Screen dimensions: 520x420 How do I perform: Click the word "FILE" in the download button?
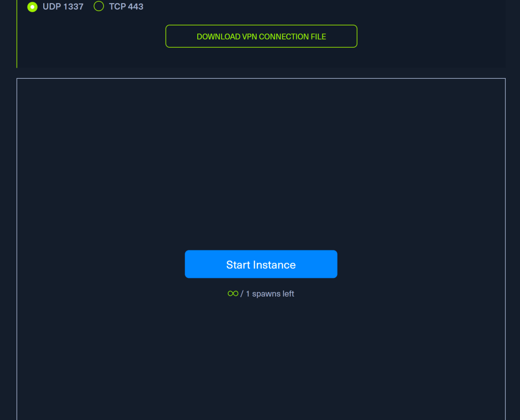pos(318,37)
